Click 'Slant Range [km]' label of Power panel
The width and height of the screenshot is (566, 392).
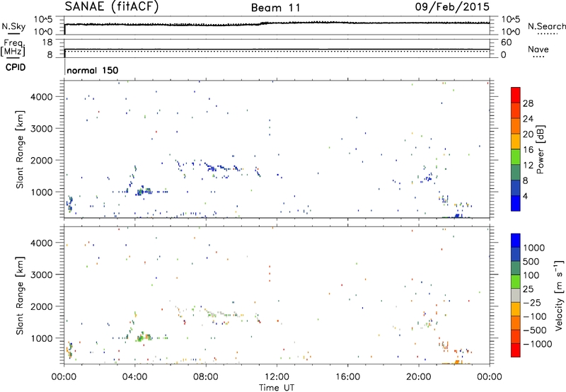(x=20, y=149)
